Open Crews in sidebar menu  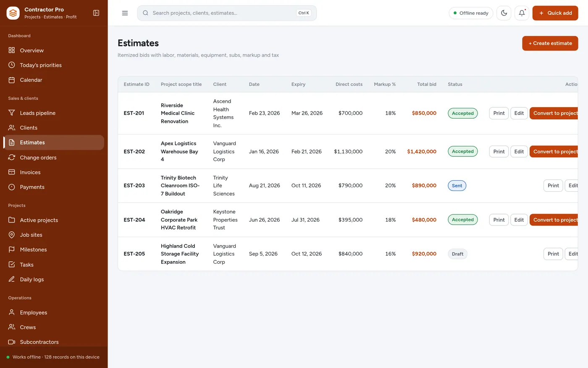click(54, 327)
